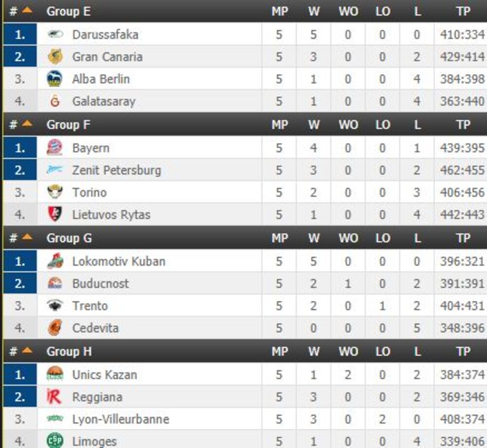Sort Group F by rank arrow
487x448 pixels.
coord(27,125)
